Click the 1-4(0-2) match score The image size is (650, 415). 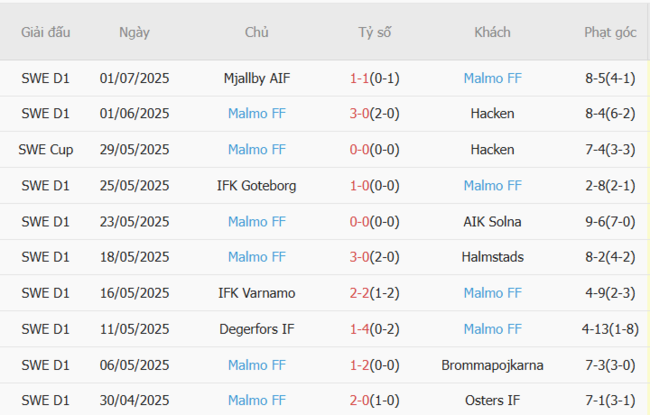tap(374, 329)
